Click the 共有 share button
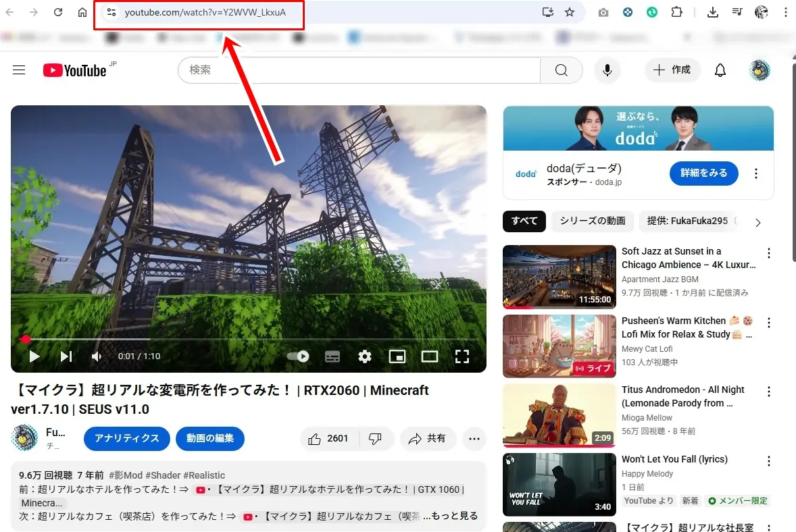This screenshot has width=796, height=532. (x=428, y=439)
